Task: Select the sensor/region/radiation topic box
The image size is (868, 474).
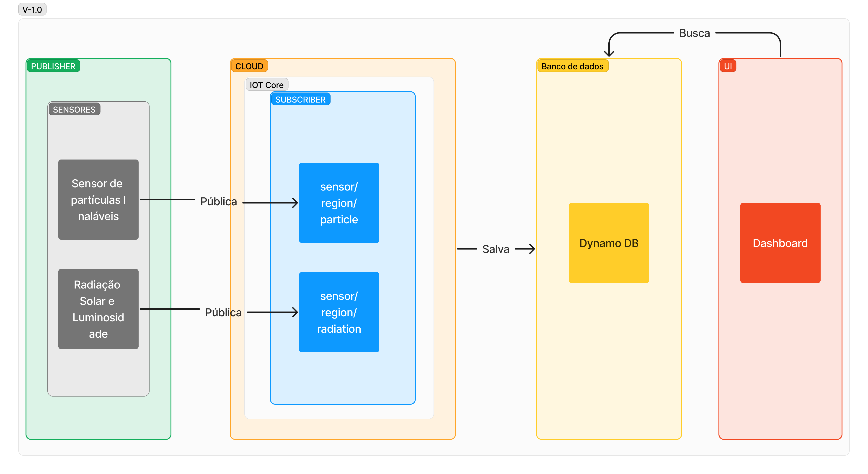Action: click(339, 312)
